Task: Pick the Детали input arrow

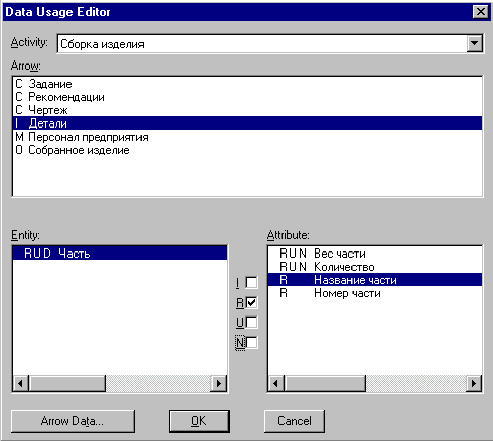Action: [x=247, y=123]
